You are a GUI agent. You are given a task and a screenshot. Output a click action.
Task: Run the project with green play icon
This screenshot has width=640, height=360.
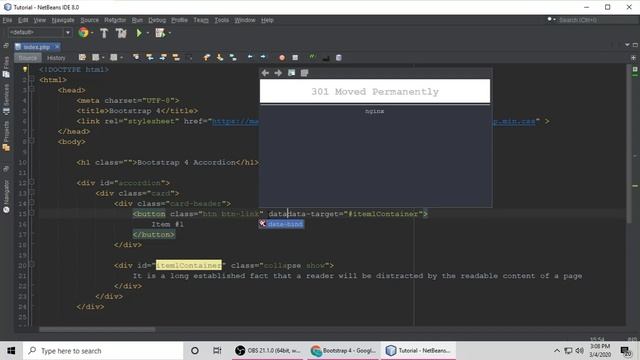tap(139, 33)
